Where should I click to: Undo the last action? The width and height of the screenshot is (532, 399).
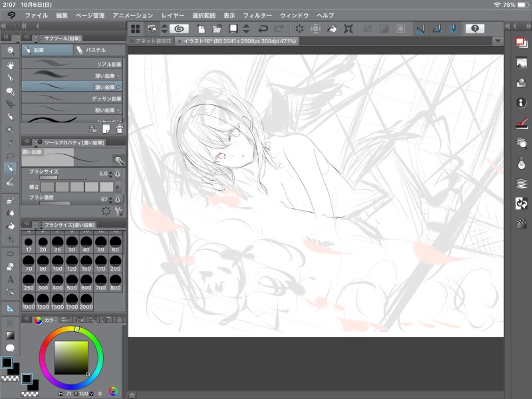click(263, 29)
